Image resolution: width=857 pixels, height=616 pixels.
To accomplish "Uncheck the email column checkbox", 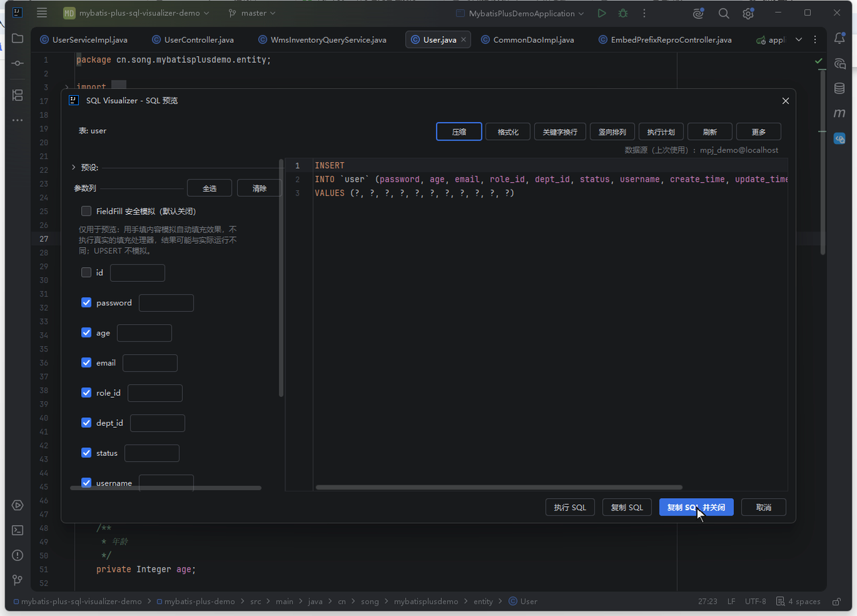I will pos(86,363).
